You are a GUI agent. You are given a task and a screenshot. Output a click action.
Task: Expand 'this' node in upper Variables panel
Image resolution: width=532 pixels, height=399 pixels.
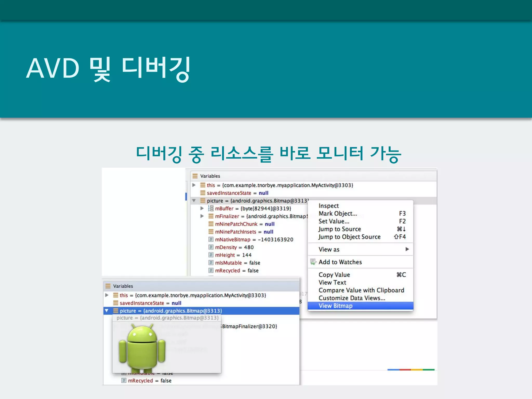194,185
